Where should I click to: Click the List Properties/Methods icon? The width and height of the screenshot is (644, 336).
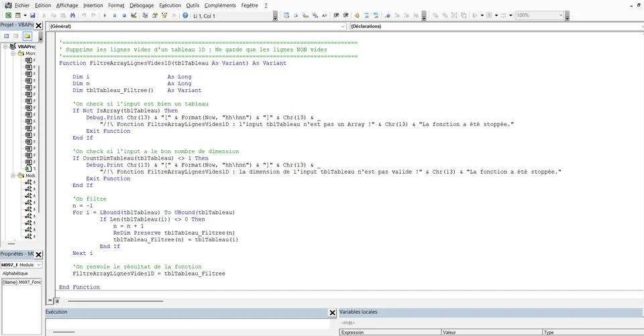click(286, 15)
